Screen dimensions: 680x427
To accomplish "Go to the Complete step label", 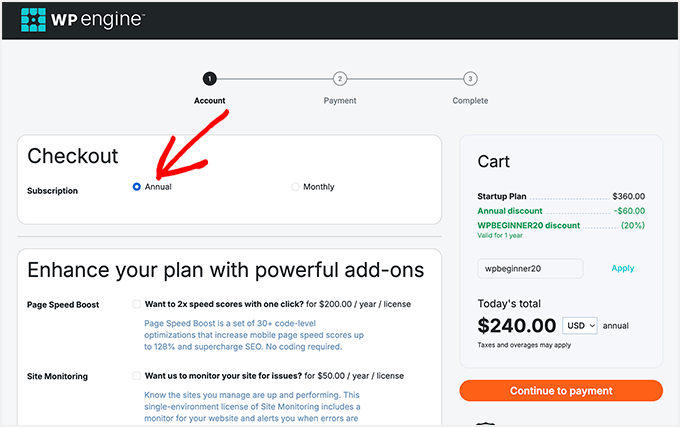I will pos(470,101).
